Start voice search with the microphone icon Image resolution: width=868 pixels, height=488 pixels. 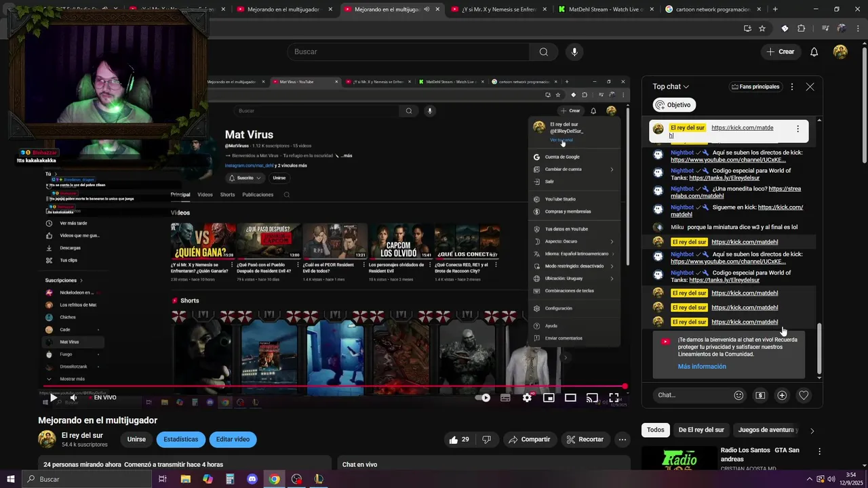coord(574,52)
